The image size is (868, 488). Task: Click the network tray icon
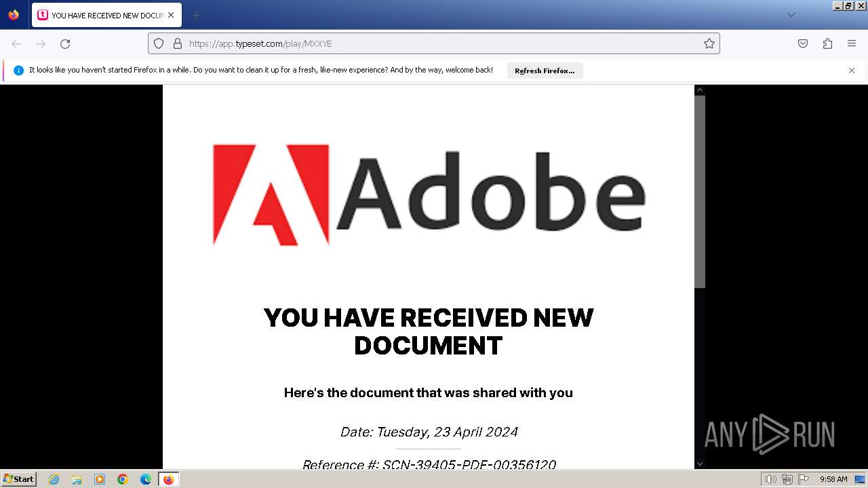tap(787, 479)
